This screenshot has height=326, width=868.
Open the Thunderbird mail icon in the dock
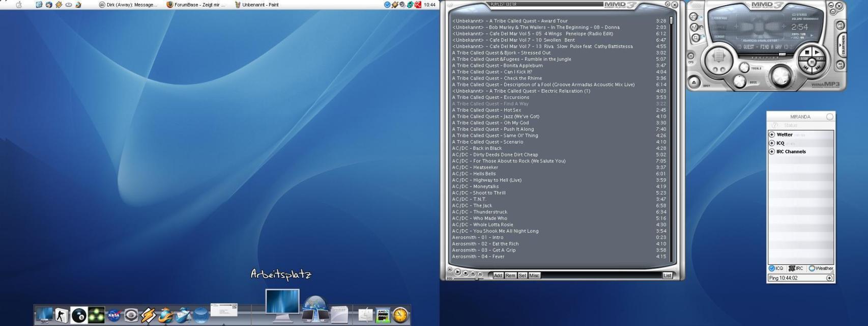[183, 316]
